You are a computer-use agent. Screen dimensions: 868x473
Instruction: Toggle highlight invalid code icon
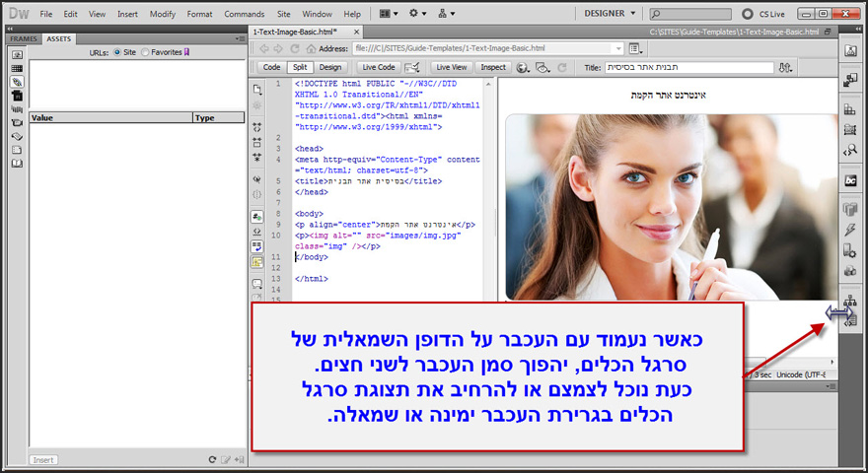[x=256, y=232]
